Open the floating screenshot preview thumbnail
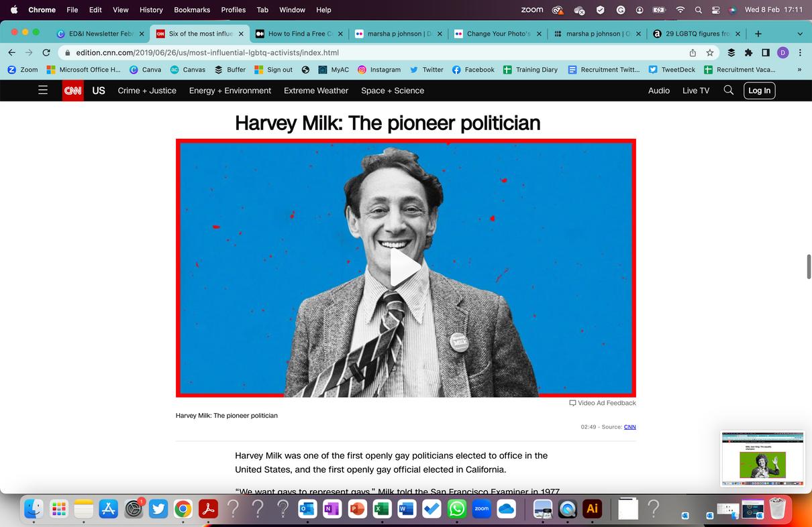 762,459
